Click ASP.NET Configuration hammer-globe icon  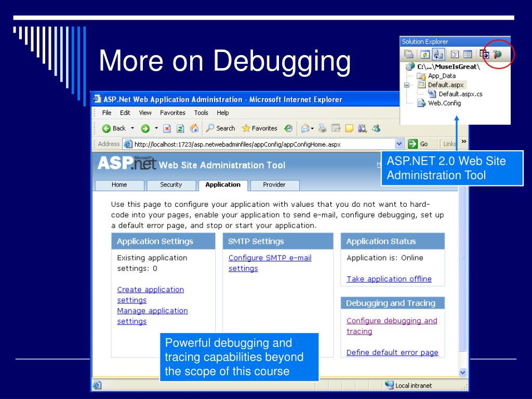point(497,54)
